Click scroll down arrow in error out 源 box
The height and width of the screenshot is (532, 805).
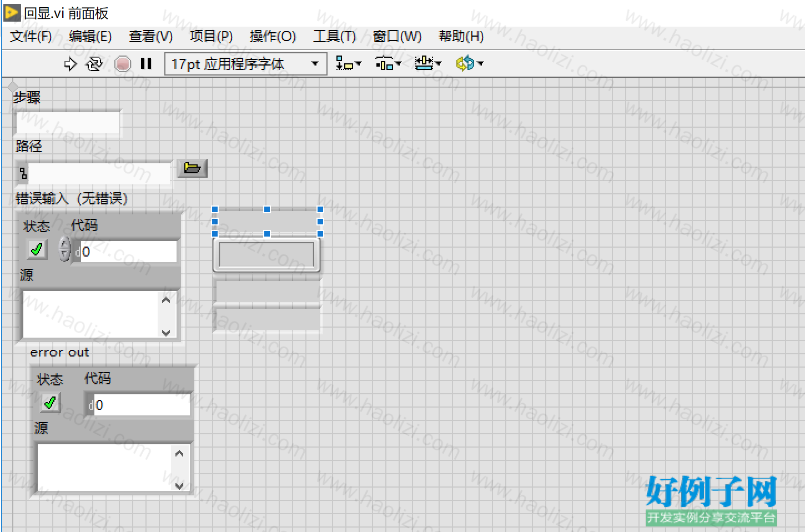coord(179,485)
